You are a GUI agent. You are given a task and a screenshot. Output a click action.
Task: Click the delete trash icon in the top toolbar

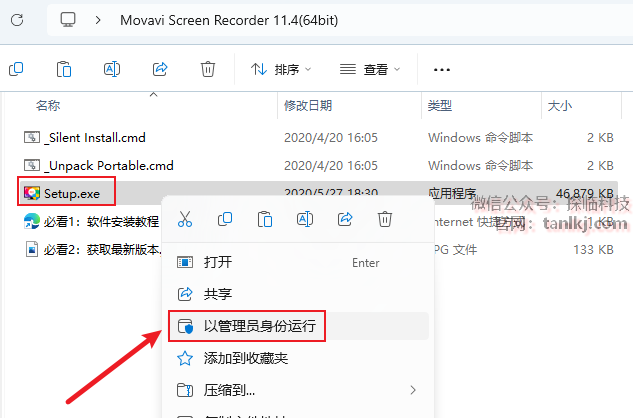[x=208, y=69]
